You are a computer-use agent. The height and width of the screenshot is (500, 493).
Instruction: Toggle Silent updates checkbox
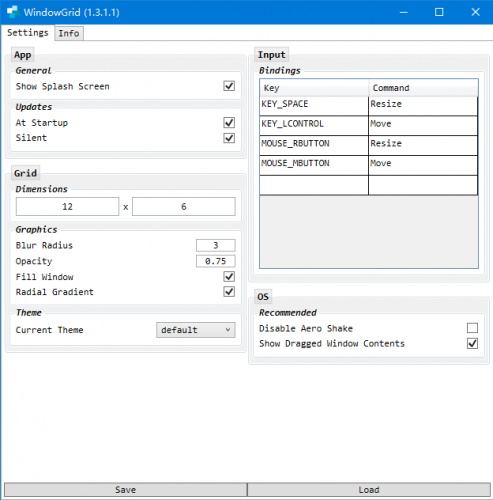(x=229, y=138)
